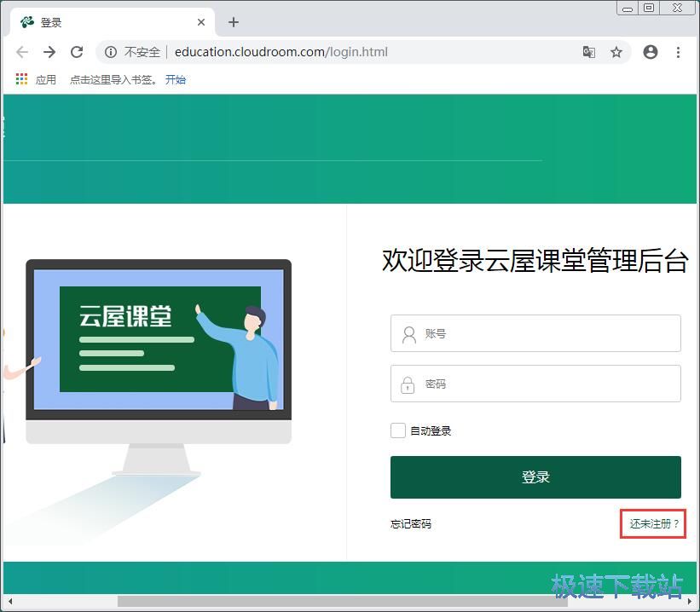Click the browser back arrow
This screenshot has height=612, width=700.
click(22, 52)
